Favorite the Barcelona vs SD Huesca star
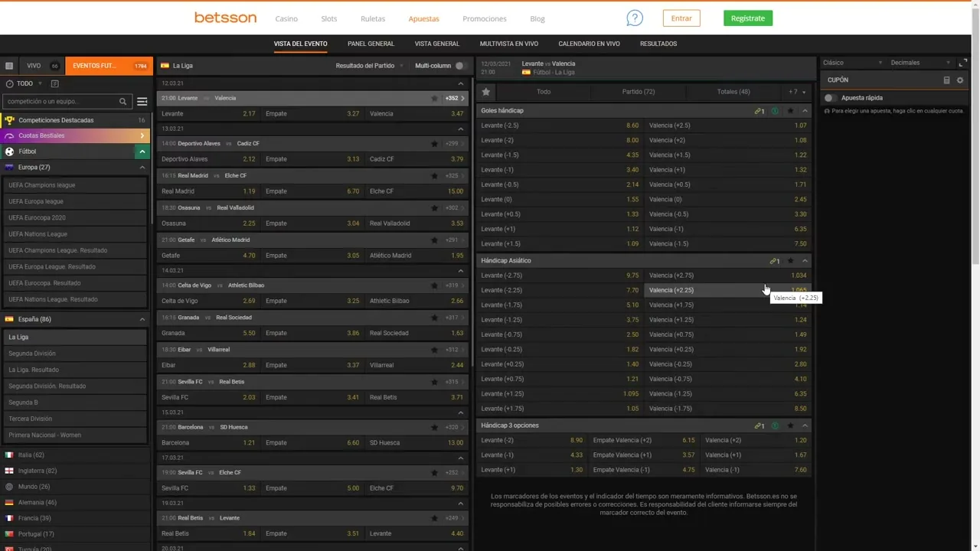The image size is (980, 551). 435,427
